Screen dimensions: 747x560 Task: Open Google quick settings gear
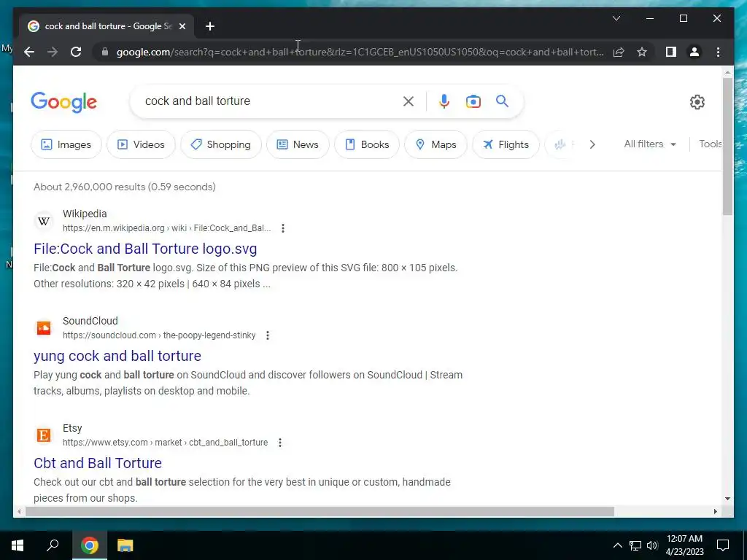coord(697,102)
